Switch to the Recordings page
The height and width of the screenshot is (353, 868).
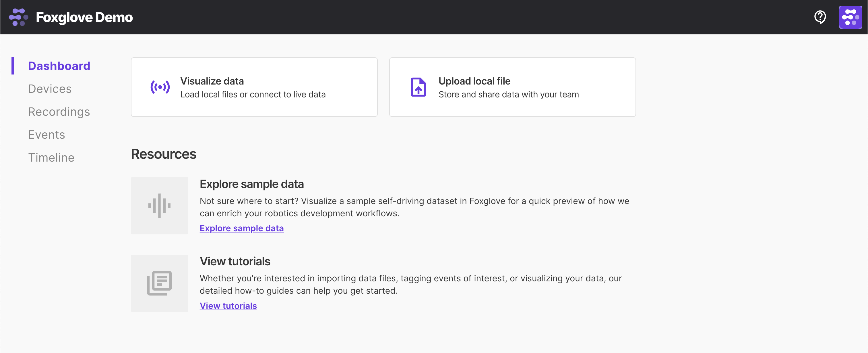coord(59,112)
